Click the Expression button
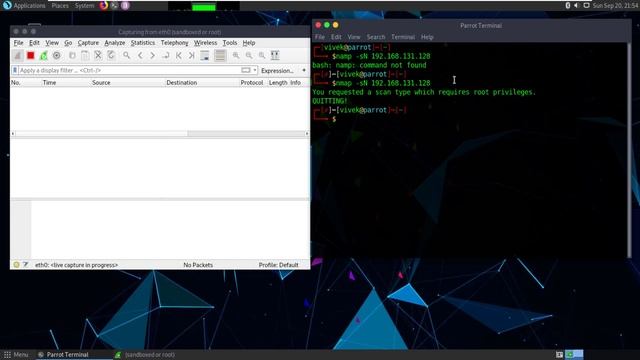 (277, 71)
